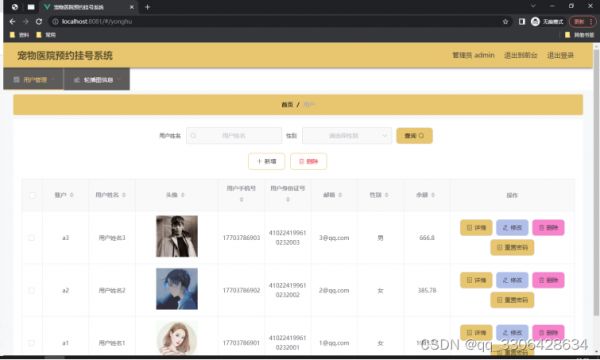Click 详情 button for user a2

(476, 280)
